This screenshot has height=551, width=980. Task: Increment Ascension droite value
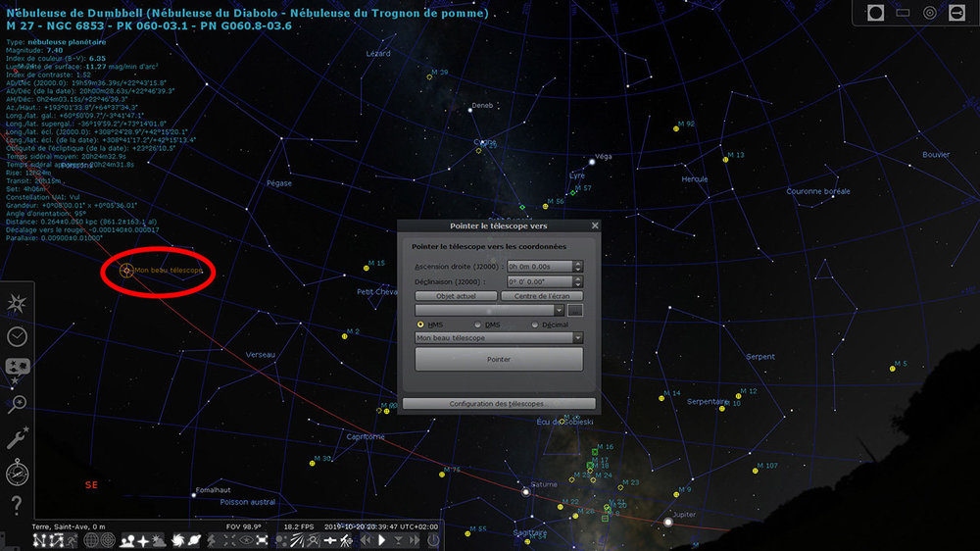coord(578,264)
